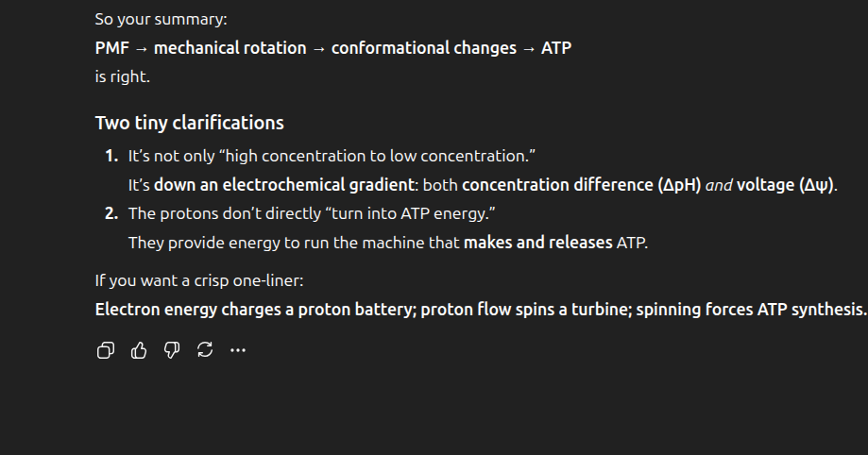Dislike the response with thumbs down
The height and width of the screenshot is (455, 868).
click(x=172, y=350)
